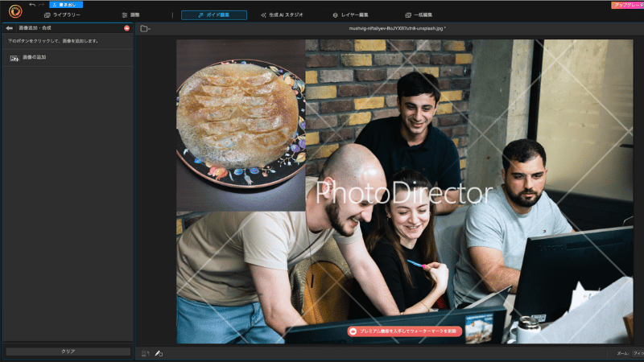Click the blue 書き出し export button

coord(66,5)
